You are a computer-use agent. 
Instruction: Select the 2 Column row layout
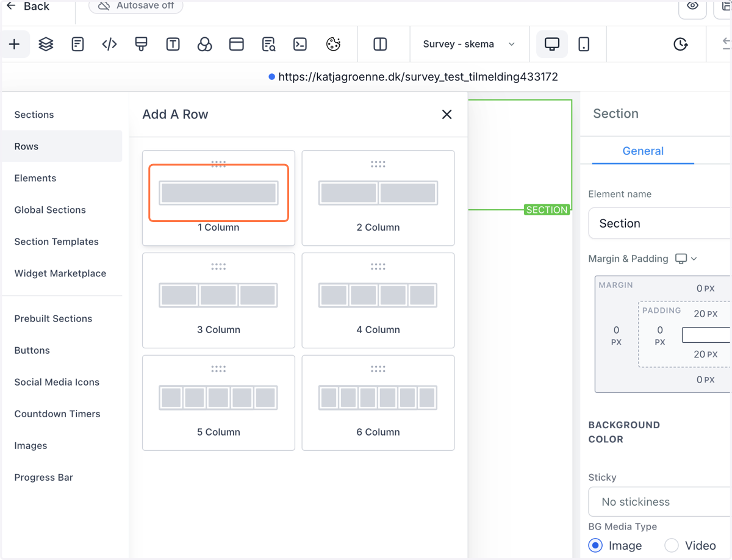pyautogui.click(x=378, y=198)
